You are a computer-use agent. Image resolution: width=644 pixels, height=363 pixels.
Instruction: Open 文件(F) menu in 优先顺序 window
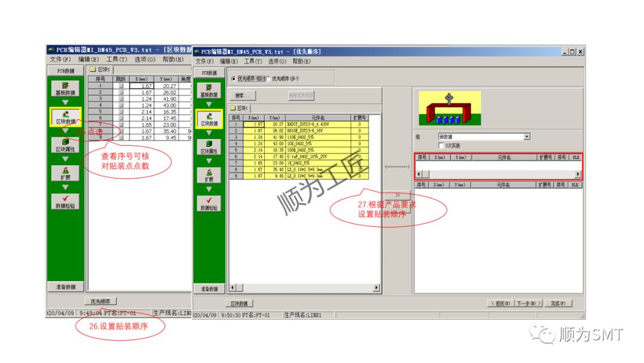point(205,61)
